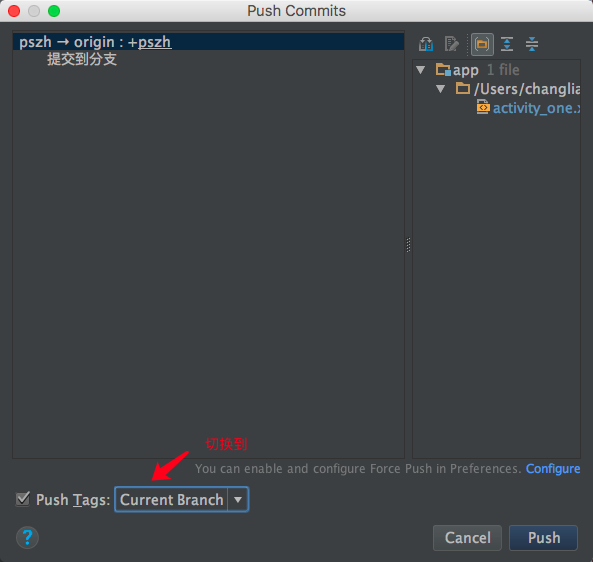
Task: Collapse the /Users/changlia directory node
Action: pyautogui.click(x=440, y=89)
